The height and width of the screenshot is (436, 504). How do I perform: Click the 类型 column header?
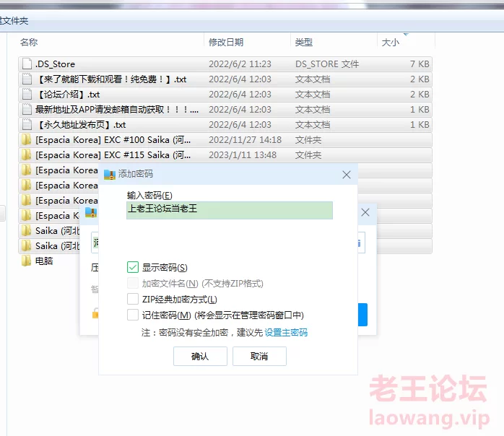[304, 43]
